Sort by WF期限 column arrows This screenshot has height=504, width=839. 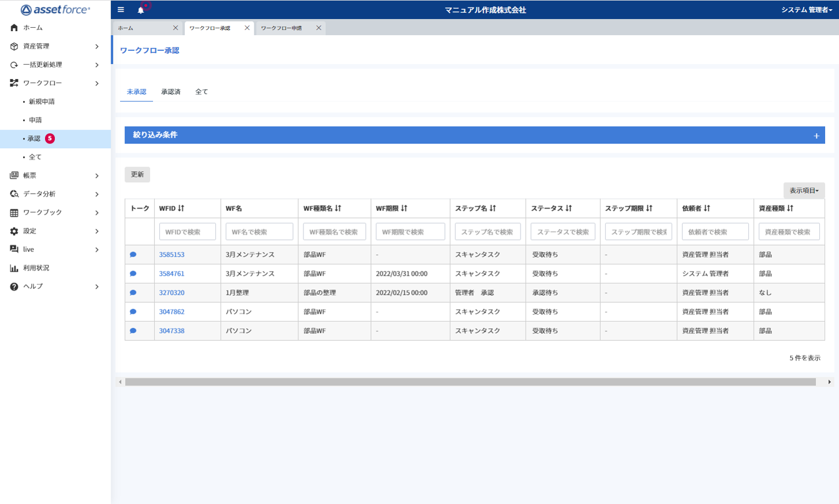click(404, 208)
